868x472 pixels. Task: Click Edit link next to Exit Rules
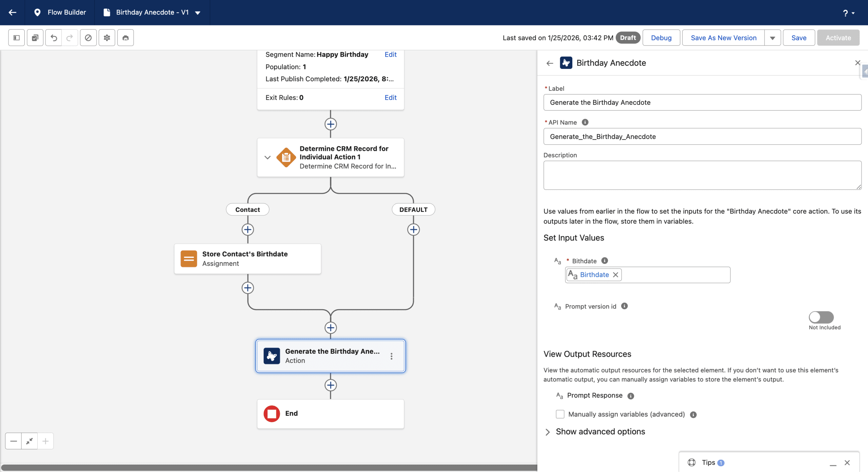click(x=390, y=98)
